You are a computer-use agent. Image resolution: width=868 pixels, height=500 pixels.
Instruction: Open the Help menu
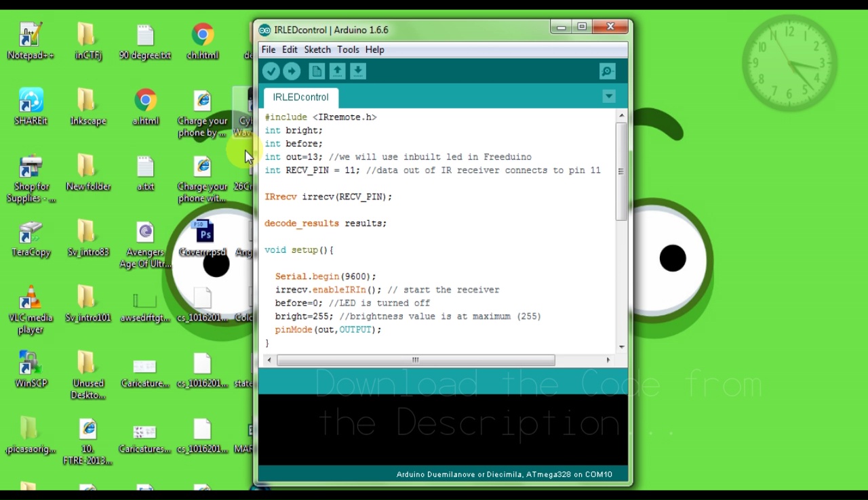pyautogui.click(x=374, y=49)
